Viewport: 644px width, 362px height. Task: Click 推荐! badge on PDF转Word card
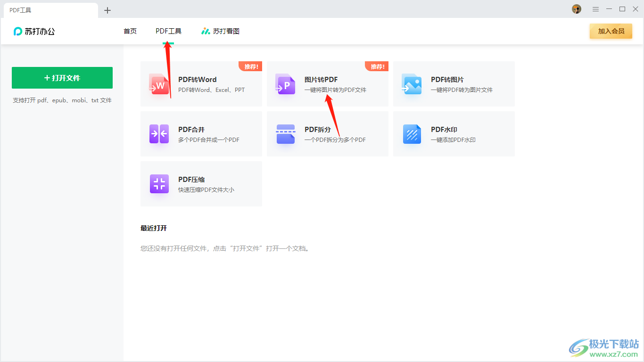tap(251, 66)
